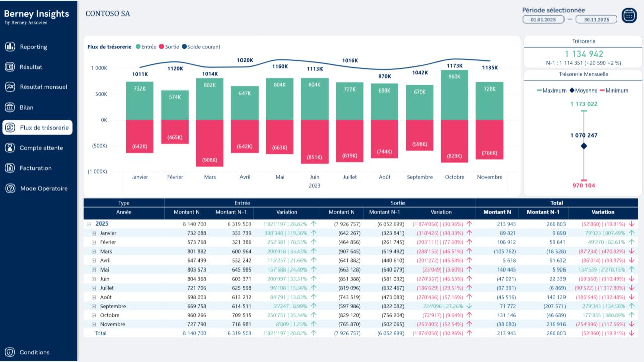Click the Trésorerie value 1 134 942
The image size is (644, 362).
click(x=584, y=54)
